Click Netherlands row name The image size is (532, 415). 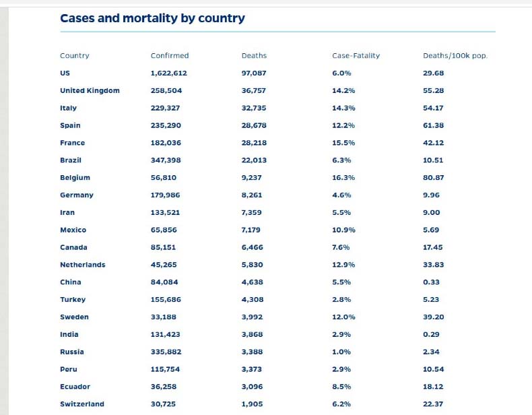click(x=83, y=265)
